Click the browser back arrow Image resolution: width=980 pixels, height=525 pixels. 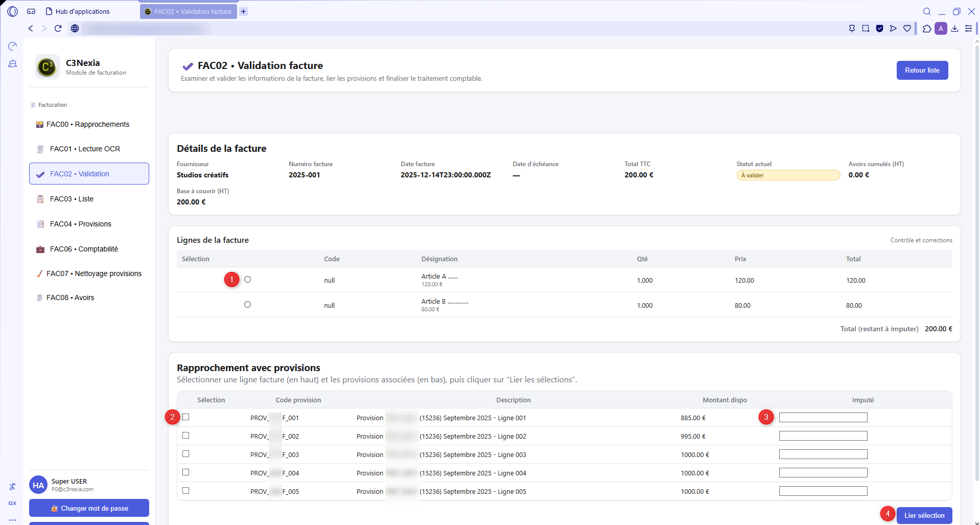pos(31,29)
